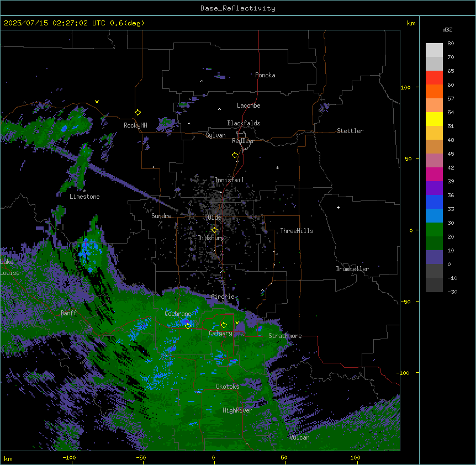Click the km unit label at bottom left
This screenshot has height=465, width=476.
tap(8, 458)
